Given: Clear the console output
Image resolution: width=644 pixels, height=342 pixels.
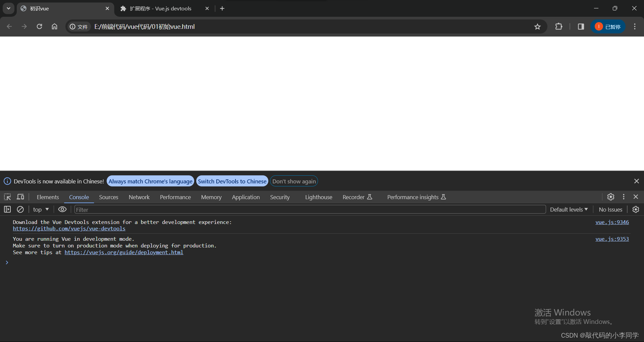Looking at the screenshot, I should (x=20, y=209).
